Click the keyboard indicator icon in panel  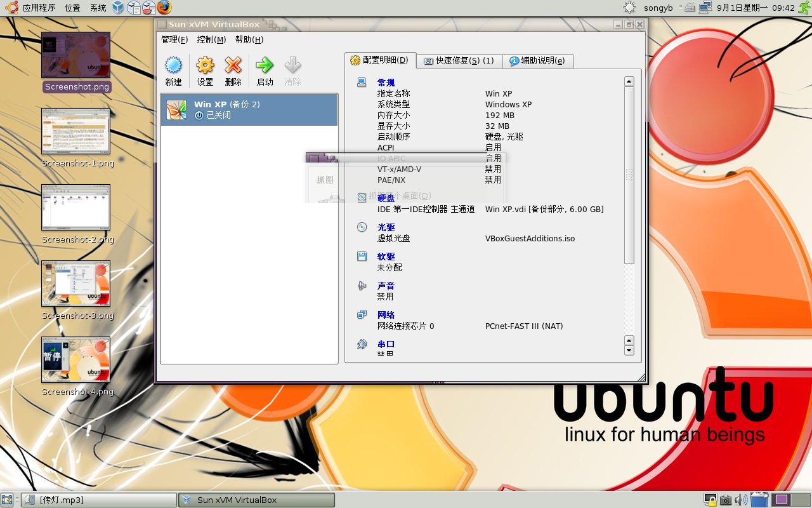click(x=690, y=8)
